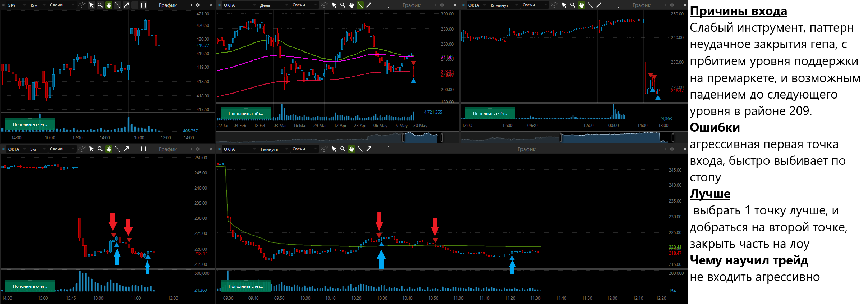
Task: Select cursor tool in OKTA 5м chart
Action: [x=92, y=149]
